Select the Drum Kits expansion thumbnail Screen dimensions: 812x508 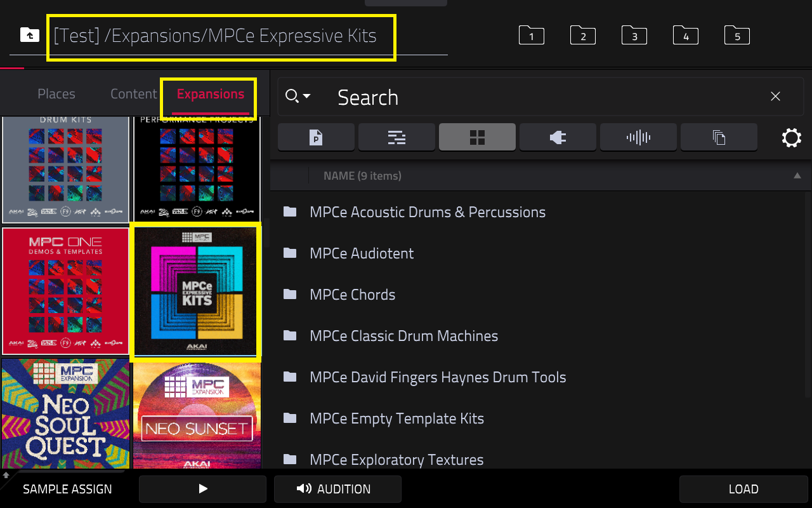pos(65,170)
